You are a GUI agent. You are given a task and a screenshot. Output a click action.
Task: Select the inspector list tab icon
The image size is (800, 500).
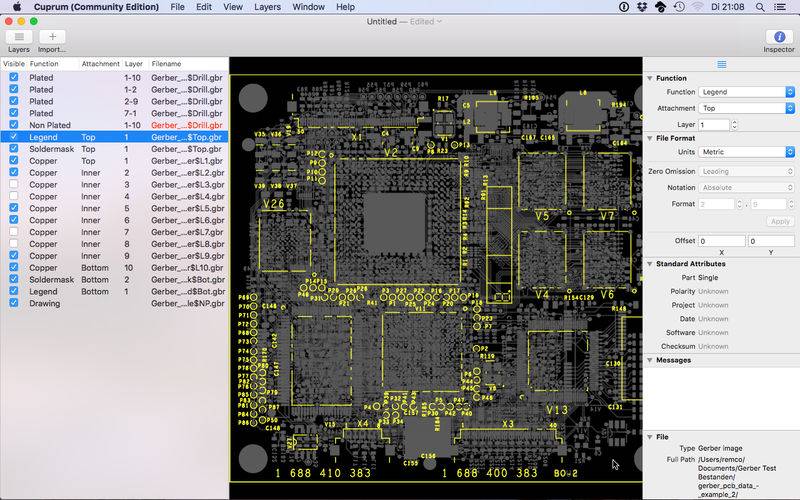tap(721, 64)
